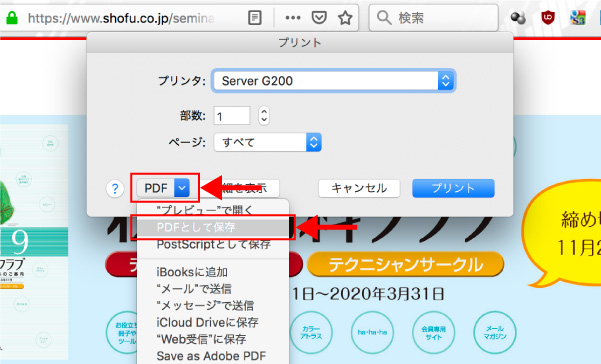This screenshot has height=364, width=601.
Task: Choose iBooksに追加 menu item
Action: 213,272
